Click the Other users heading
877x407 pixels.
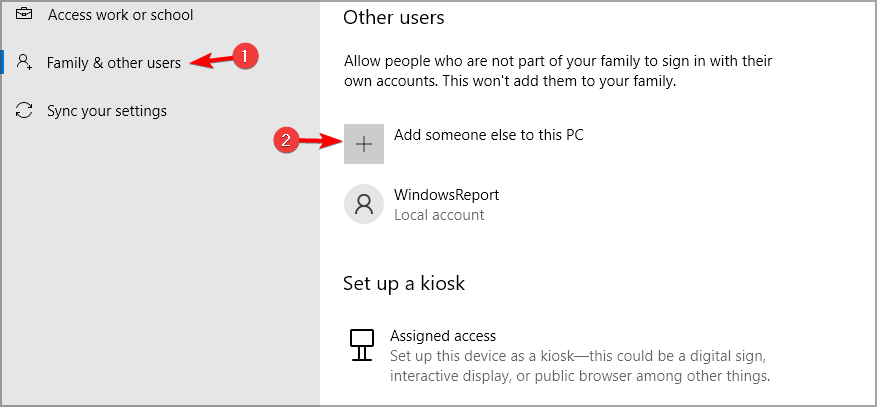pyautogui.click(x=394, y=17)
